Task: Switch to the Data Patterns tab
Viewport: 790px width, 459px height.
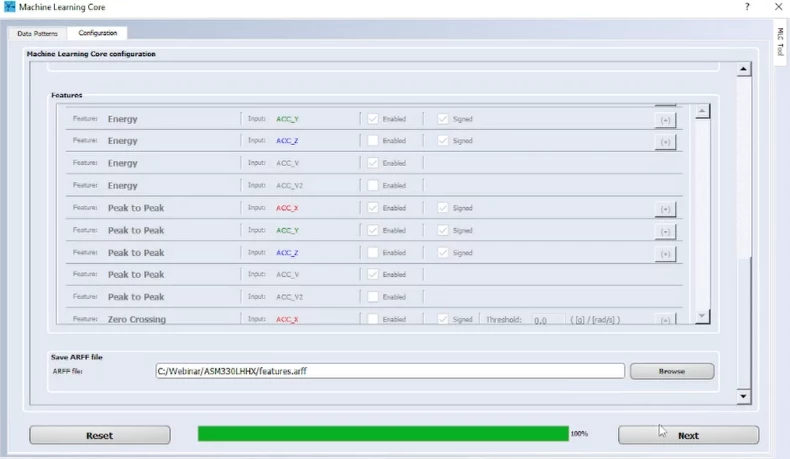Action: 37,33
